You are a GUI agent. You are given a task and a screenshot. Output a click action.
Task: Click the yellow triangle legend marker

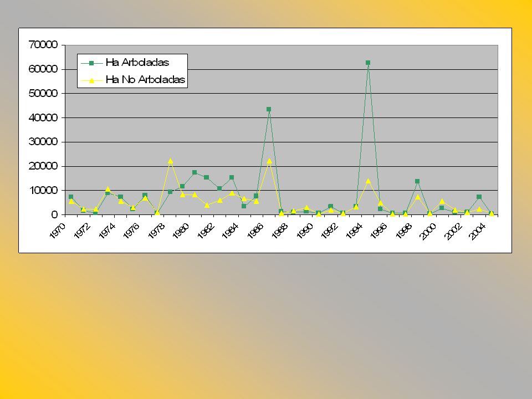click(91, 80)
